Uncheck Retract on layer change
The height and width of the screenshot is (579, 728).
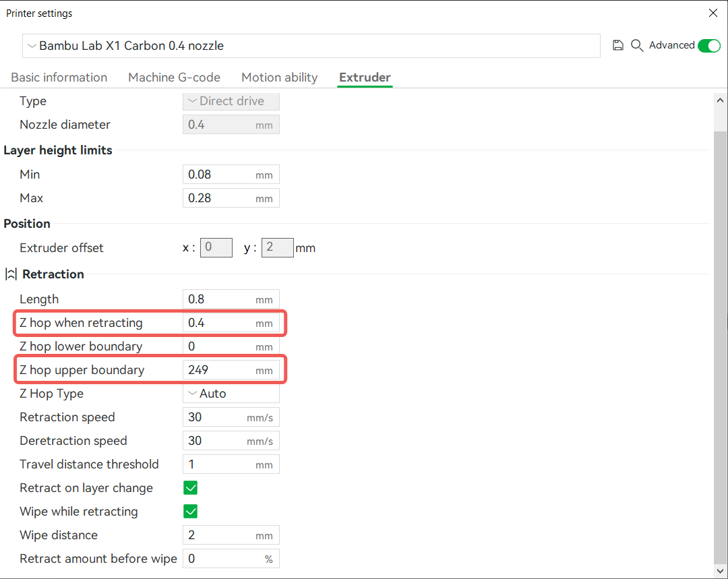click(x=190, y=487)
